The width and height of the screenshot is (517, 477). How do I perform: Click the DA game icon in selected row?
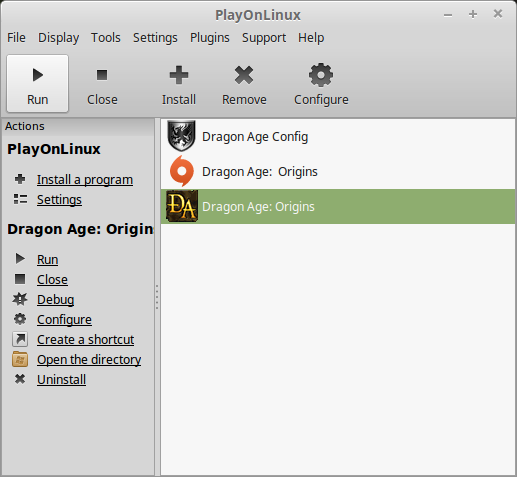[x=182, y=206]
